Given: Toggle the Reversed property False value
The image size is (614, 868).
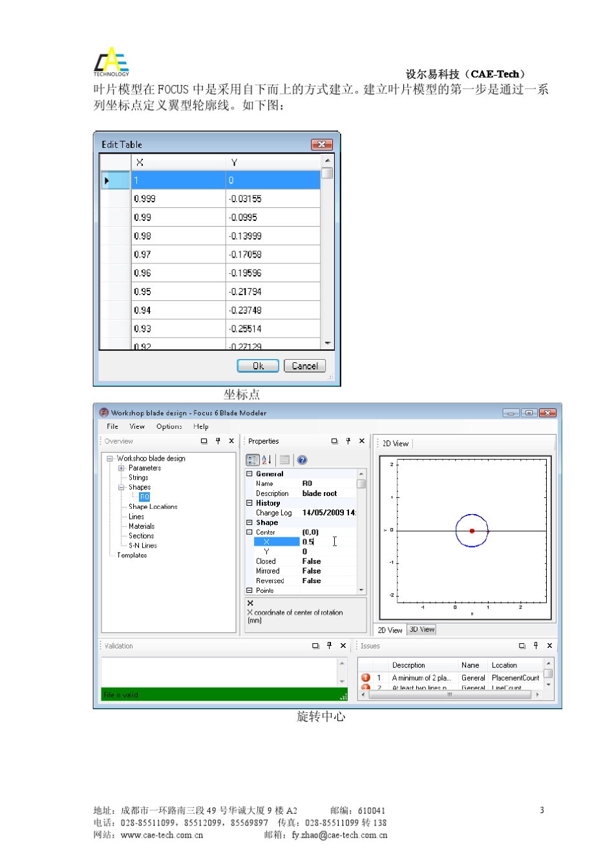Looking at the screenshot, I should pyautogui.click(x=312, y=581).
